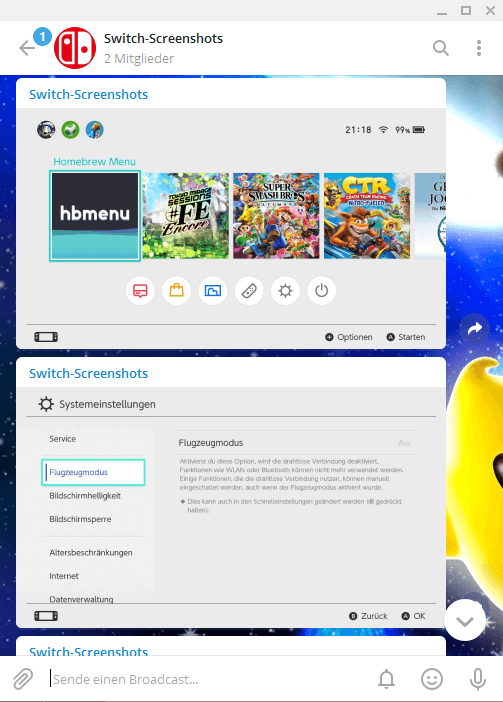The width and height of the screenshot is (503, 702).
Task: Open the three-dot channel menu
Action: (x=479, y=48)
